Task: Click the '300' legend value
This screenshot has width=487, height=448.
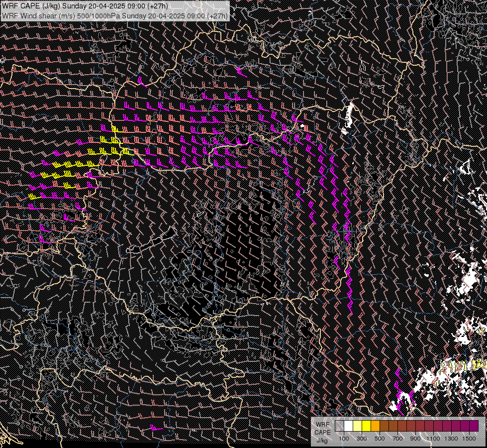Action: (362, 439)
